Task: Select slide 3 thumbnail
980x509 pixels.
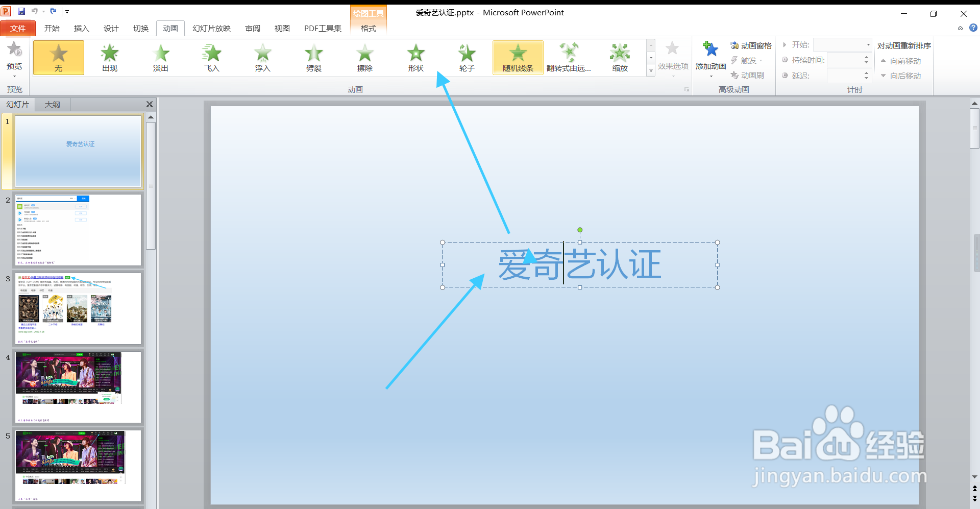Action: coord(78,308)
